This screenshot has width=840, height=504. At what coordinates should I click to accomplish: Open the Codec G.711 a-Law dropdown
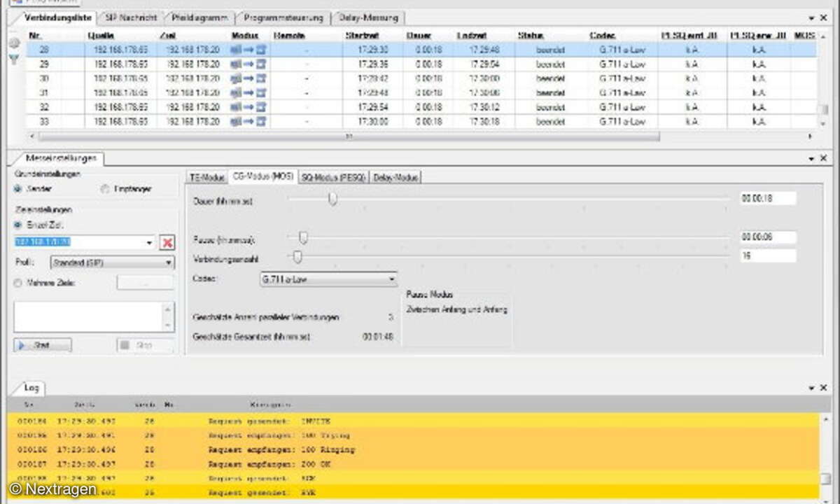tap(328, 279)
